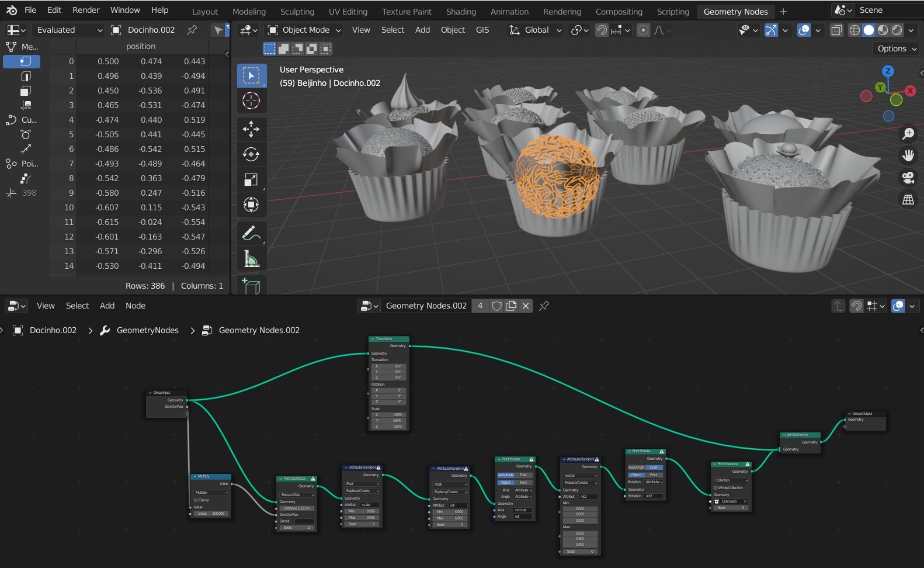Activate the Move tool
Viewport: 924px width, 568px height.
251,129
